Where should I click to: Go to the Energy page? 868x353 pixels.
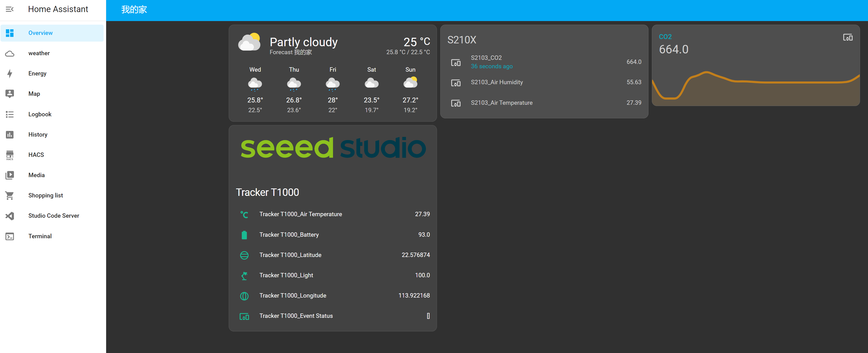tap(52, 74)
